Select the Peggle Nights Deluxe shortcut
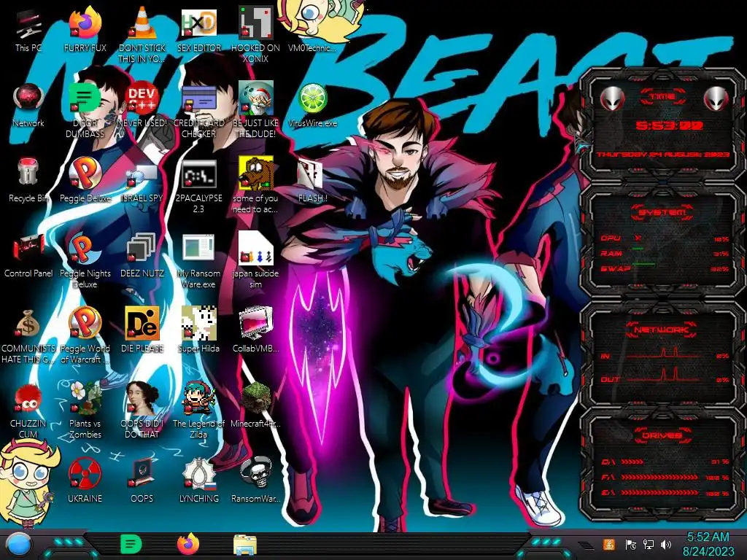747x560 pixels. [85, 261]
